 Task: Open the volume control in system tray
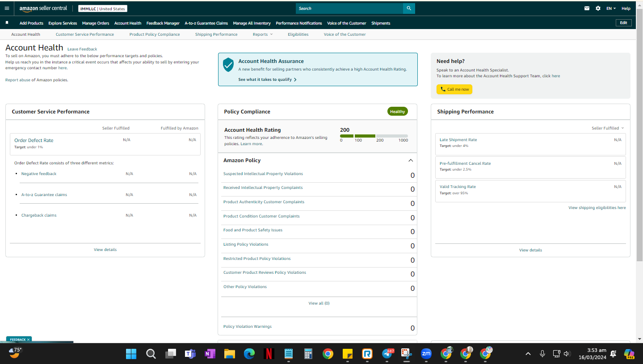pos(567,354)
